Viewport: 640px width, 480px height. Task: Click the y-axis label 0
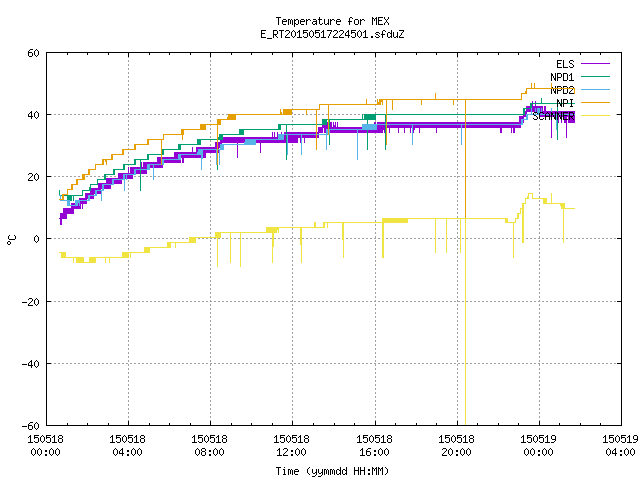pyautogui.click(x=36, y=239)
